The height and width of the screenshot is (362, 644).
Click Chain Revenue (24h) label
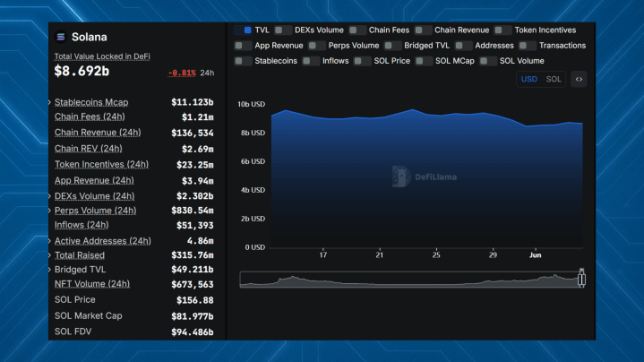pos(98,133)
